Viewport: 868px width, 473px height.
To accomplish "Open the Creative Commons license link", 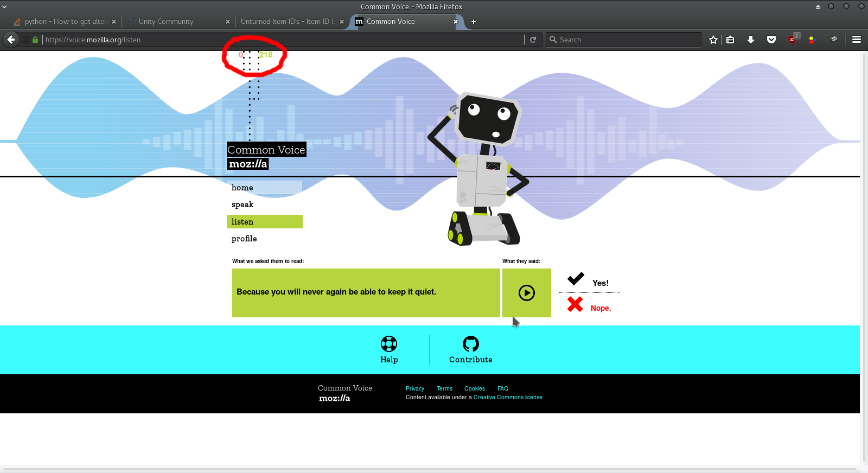I will pyautogui.click(x=508, y=397).
